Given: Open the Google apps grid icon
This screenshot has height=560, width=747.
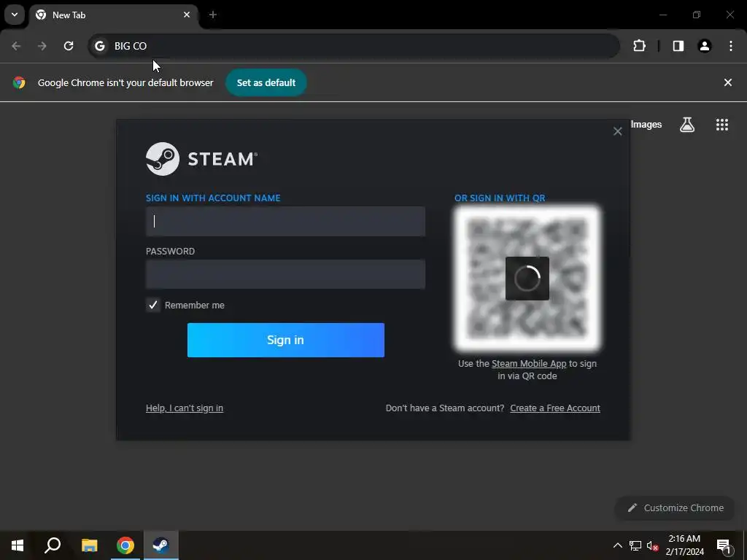Looking at the screenshot, I should (x=722, y=125).
